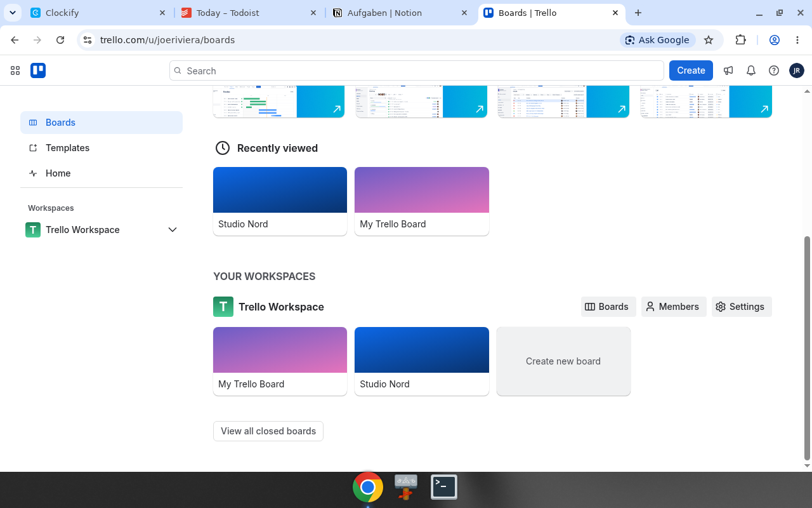
Task: Open the JR account avatar menu
Action: [797, 70]
